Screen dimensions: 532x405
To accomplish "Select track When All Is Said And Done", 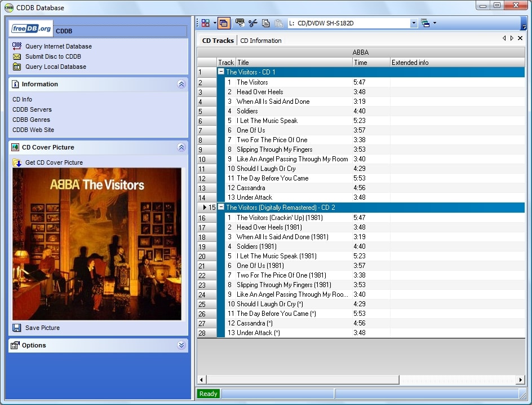I will (273, 102).
